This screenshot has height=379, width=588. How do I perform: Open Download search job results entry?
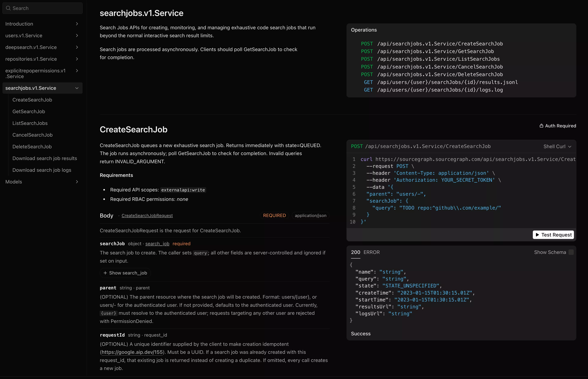click(x=45, y=158)
